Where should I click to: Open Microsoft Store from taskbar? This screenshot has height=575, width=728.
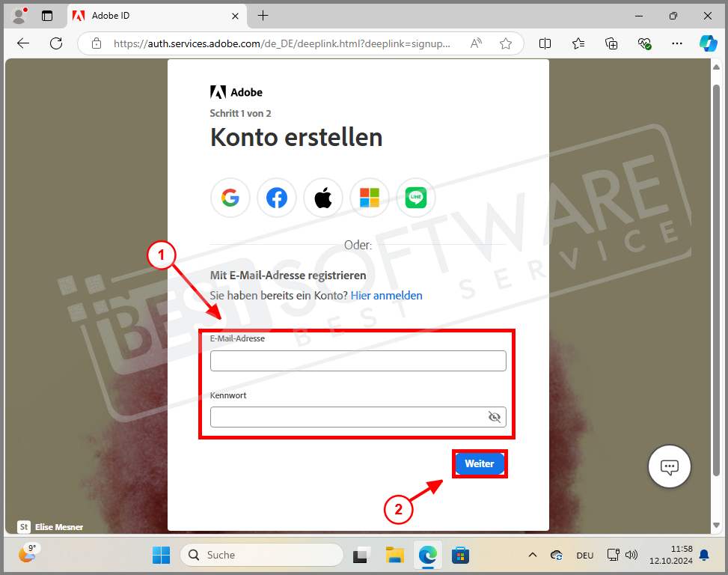point(460,555)
